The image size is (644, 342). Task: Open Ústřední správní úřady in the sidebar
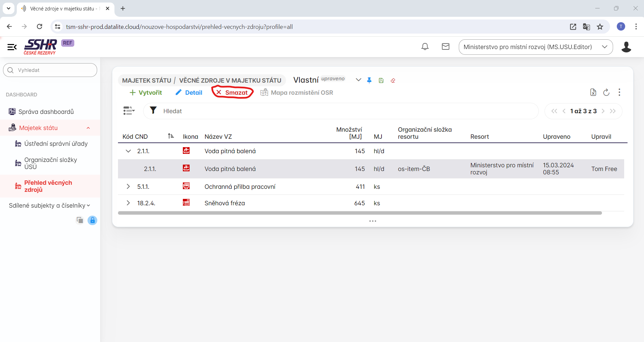click(56, 144)
